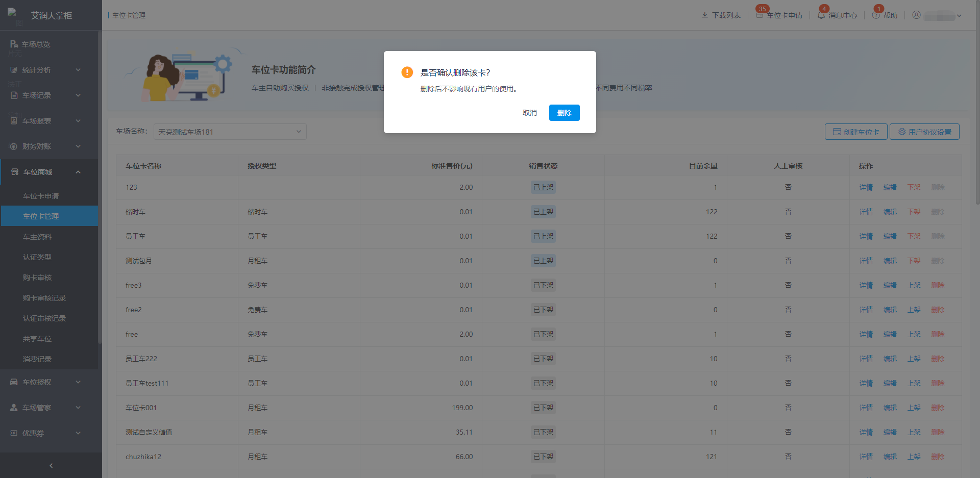Click the 车场管家 person icon
The width and height of the screenshot is (980, 478).
(x=14, y=408)
